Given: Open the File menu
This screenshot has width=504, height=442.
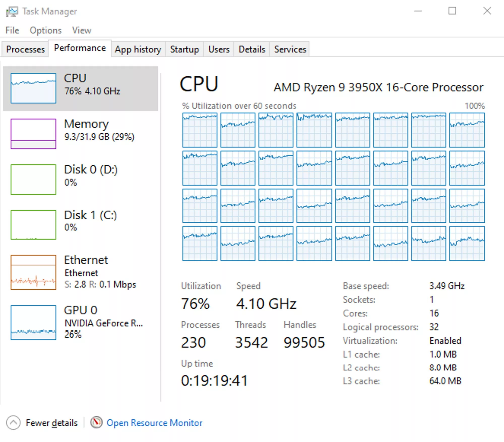Looking at the screenshot, I should [12, 30].
